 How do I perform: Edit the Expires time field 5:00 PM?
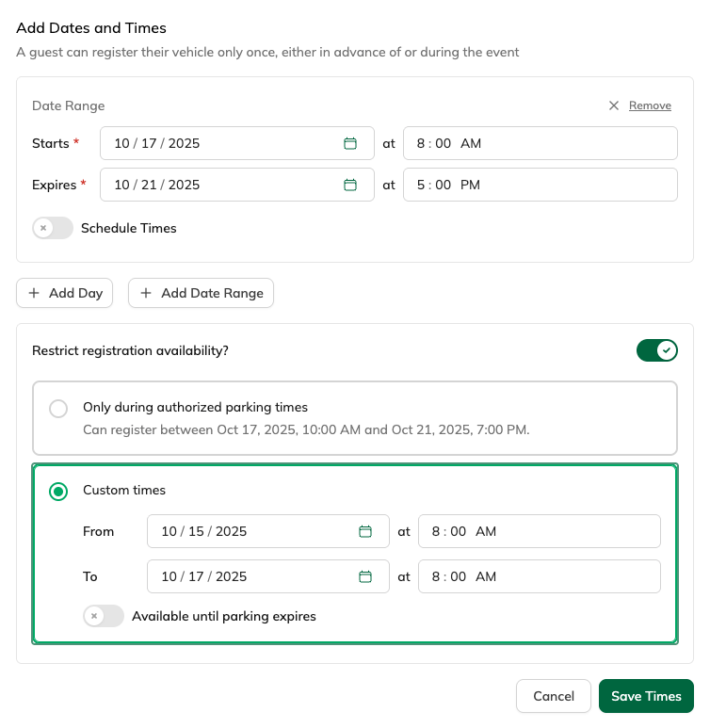pos(541,185)
